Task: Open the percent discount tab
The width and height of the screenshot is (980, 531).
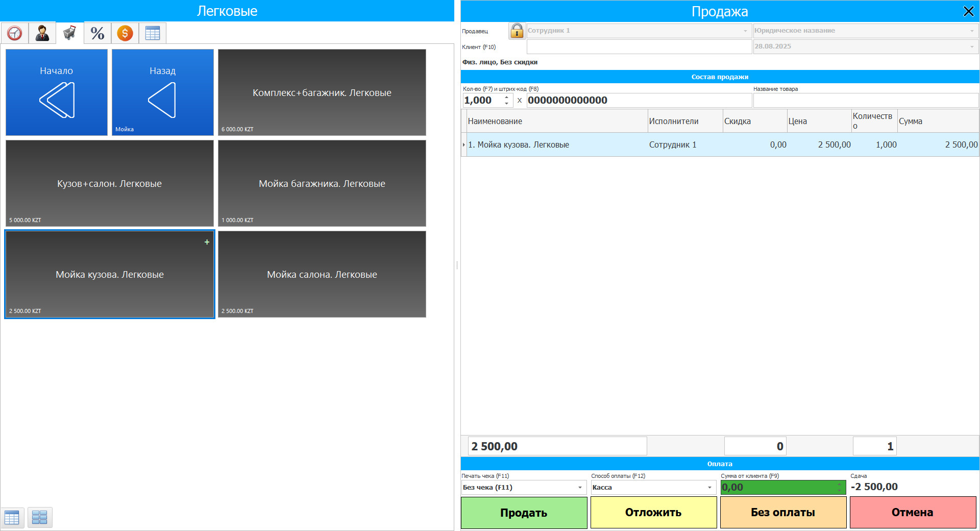Action: [x=97, y=33]
